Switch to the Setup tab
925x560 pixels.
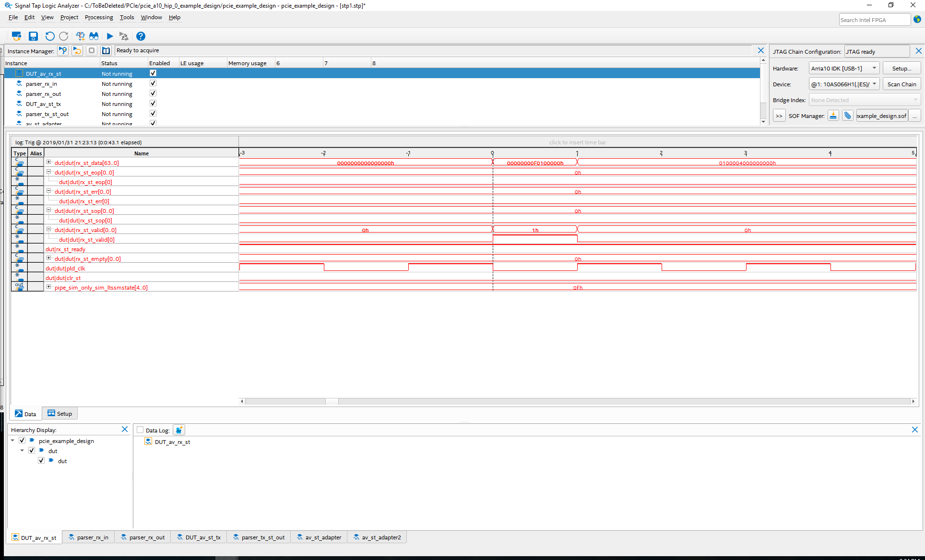coord(59,413)
